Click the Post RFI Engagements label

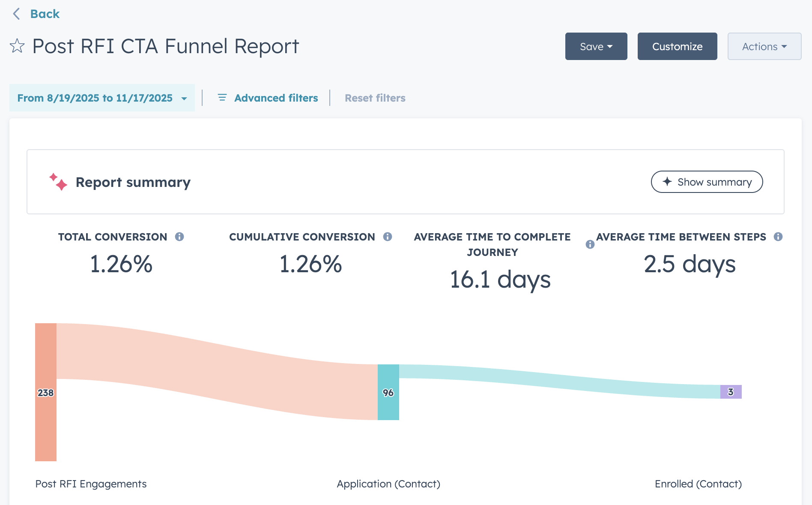pyautogui.click(x=91, y=484)
